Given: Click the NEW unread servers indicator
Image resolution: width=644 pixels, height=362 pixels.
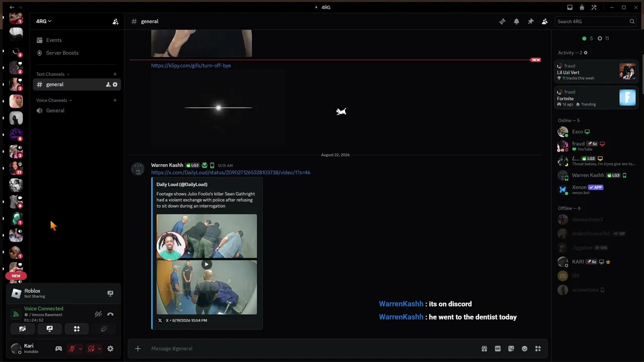Looking at the screenshot, I should point(16,276).
